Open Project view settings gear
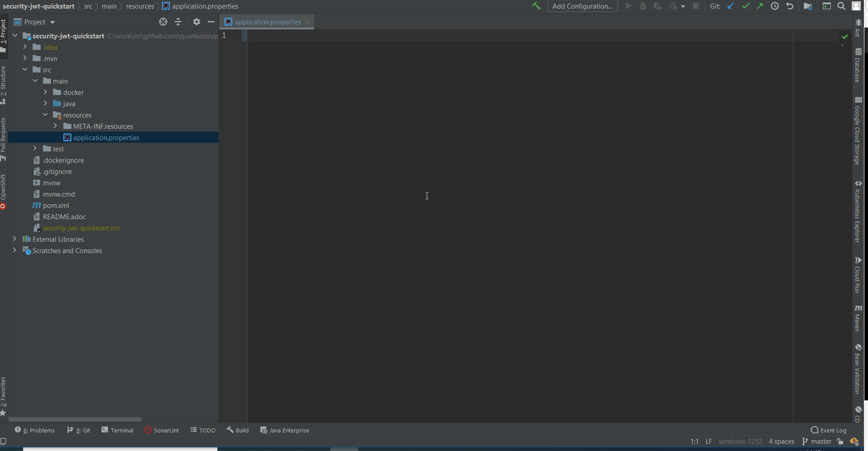This screenshot has width=868, height=451. (x=196, y=22)
